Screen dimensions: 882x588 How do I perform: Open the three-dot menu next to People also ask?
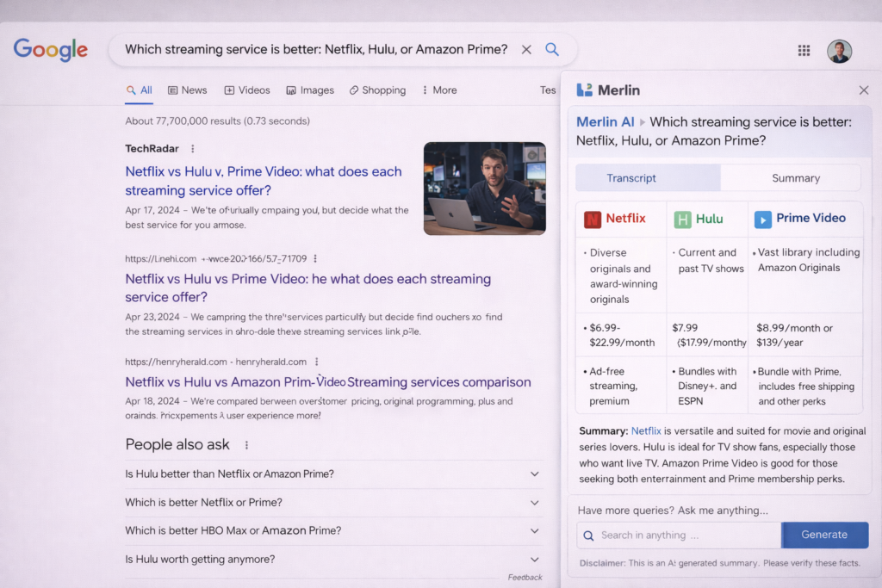[247, 443]
